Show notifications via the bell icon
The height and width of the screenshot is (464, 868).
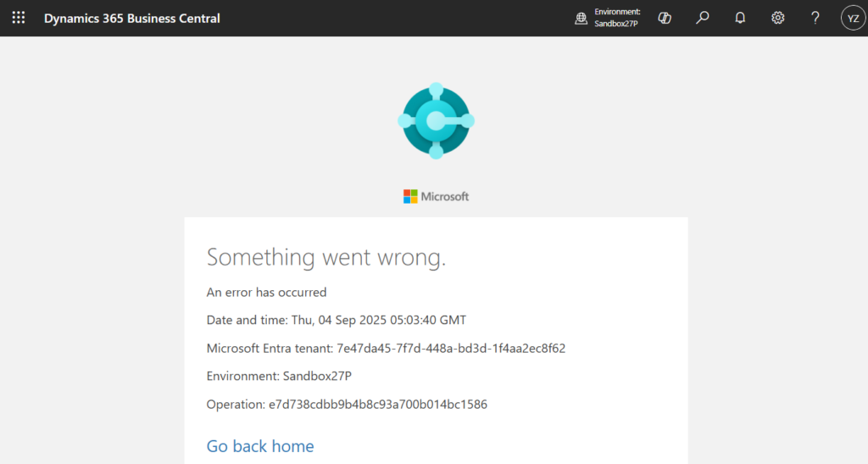[x=740, y=18]
